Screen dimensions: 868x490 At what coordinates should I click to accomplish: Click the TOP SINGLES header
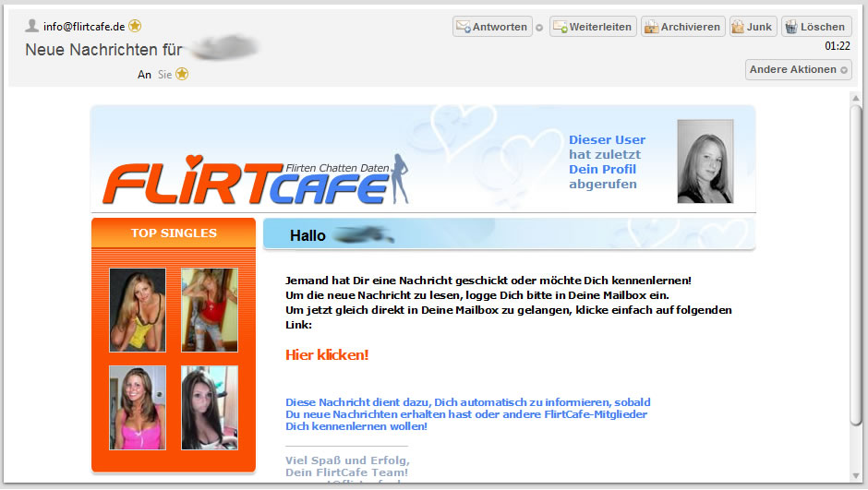pyautogui.click(x=174, y=233)
